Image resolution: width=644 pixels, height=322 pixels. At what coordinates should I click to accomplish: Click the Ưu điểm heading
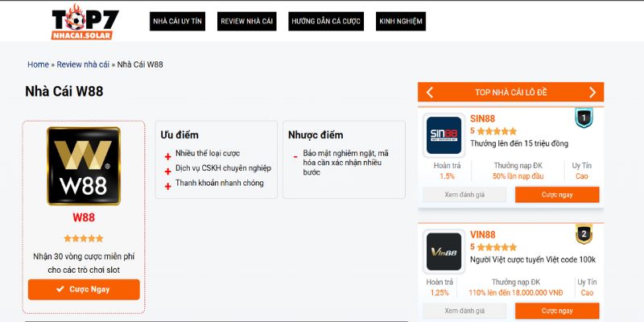tap(180, 135)
